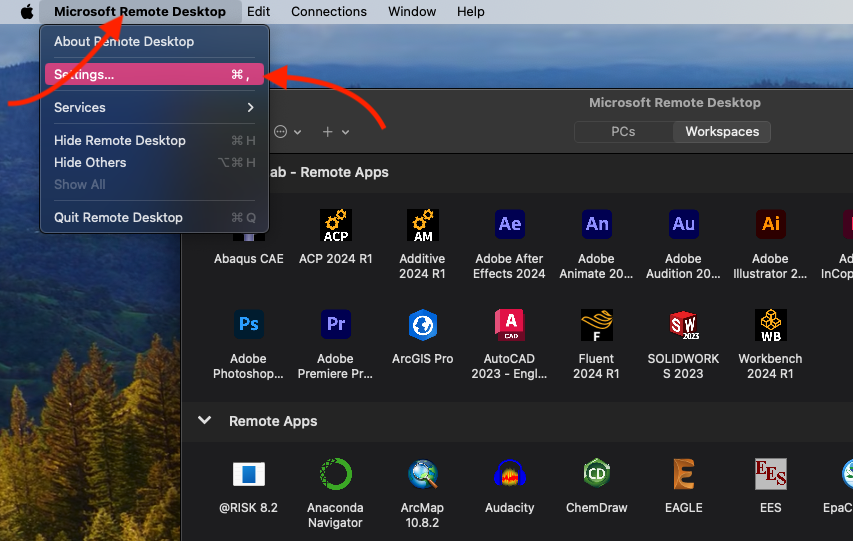The width and height of the screenshot is (853, 541).
Task: Choose Hide Others menu item
Action: pos(154,162)
